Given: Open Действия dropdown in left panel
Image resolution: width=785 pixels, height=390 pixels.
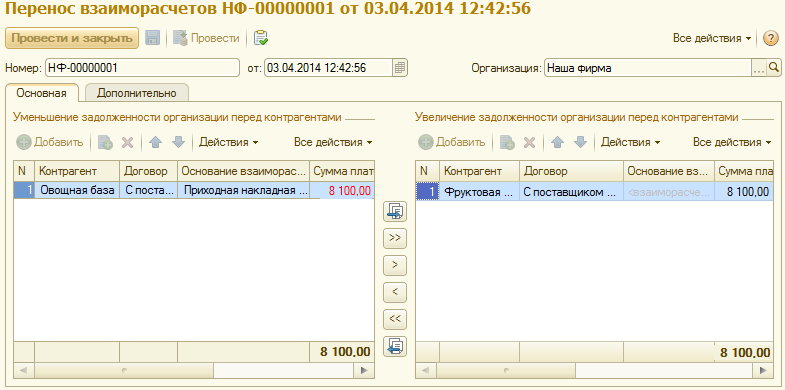Looking at the screenshot, I should point(229,142).
